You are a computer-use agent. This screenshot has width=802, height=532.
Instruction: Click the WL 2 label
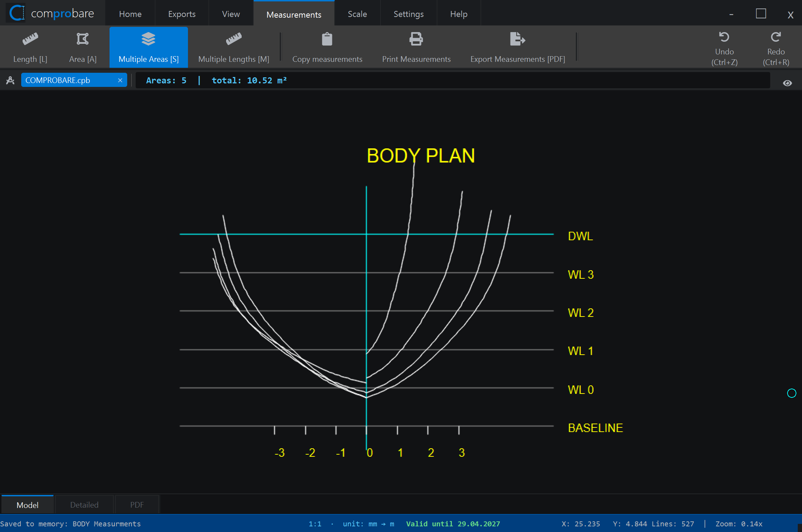click(x=580, y=313)
